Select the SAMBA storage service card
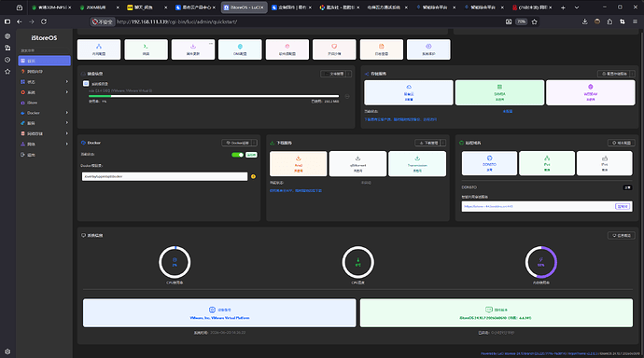The image size is (644, 358). click(499, 92)
